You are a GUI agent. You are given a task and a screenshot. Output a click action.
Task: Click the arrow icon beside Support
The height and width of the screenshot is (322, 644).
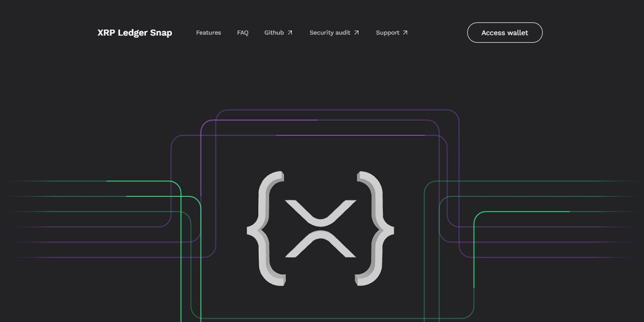point(405,33)
